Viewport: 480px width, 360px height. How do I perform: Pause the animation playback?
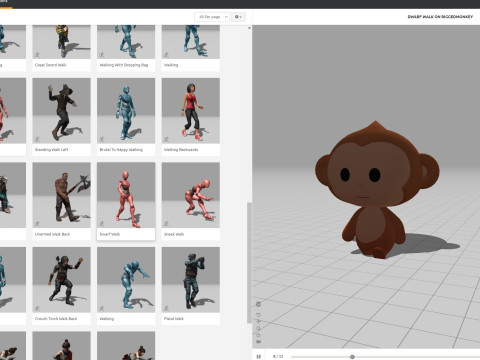click(x=259, y=356)
